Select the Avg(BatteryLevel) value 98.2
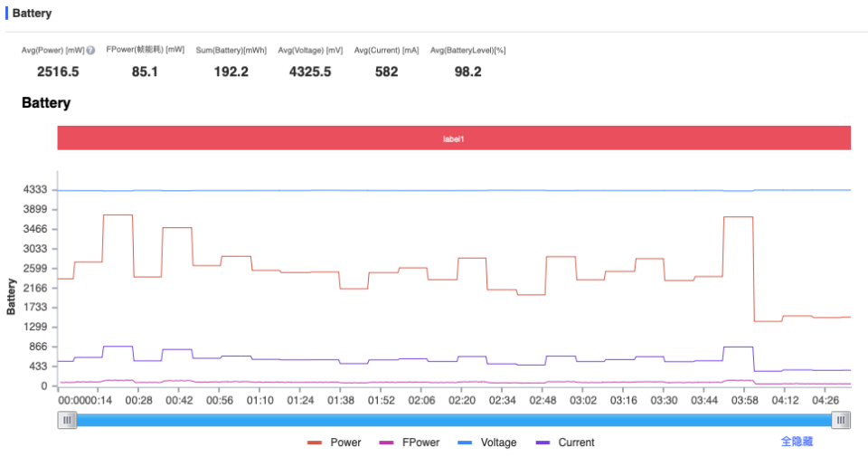 467,72
